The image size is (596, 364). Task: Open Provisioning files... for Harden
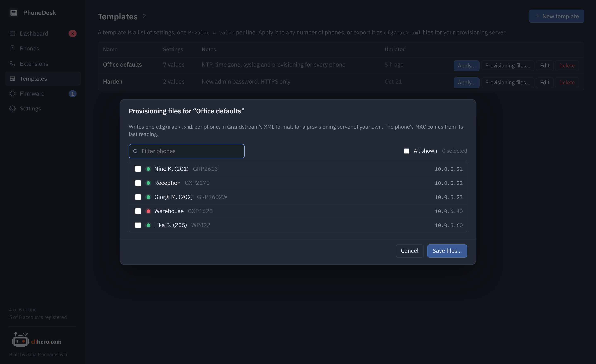coord(508,83)
